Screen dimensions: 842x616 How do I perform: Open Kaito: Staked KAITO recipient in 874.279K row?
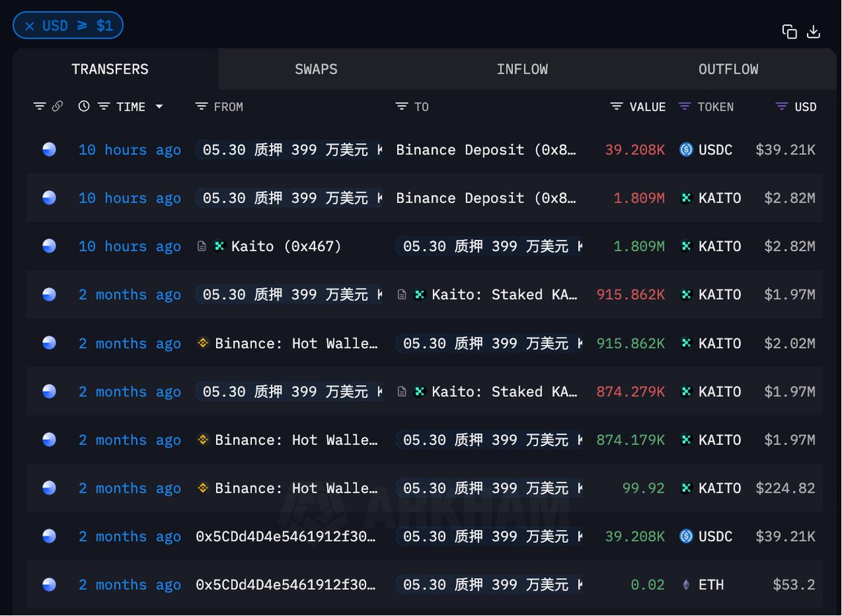pyautogui.click(x=505, y=391)
